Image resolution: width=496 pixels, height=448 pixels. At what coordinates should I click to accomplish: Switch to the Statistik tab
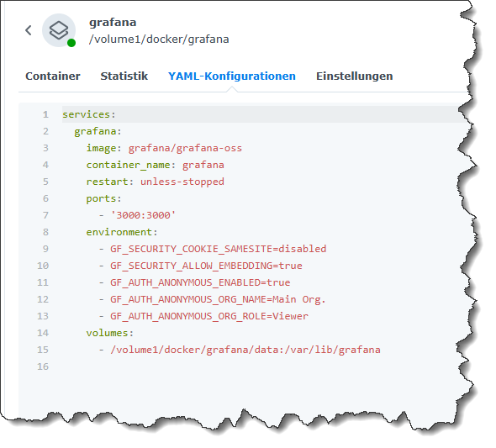124,76
